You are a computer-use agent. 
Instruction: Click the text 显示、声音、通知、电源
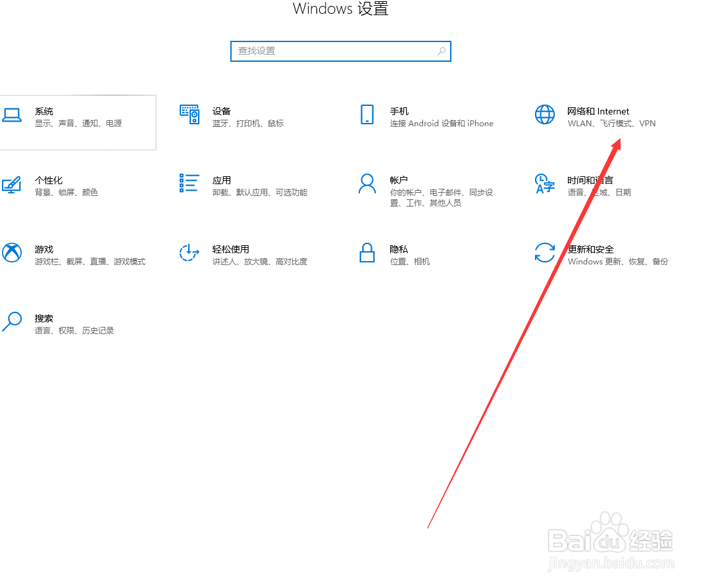(x=78, y=124)
